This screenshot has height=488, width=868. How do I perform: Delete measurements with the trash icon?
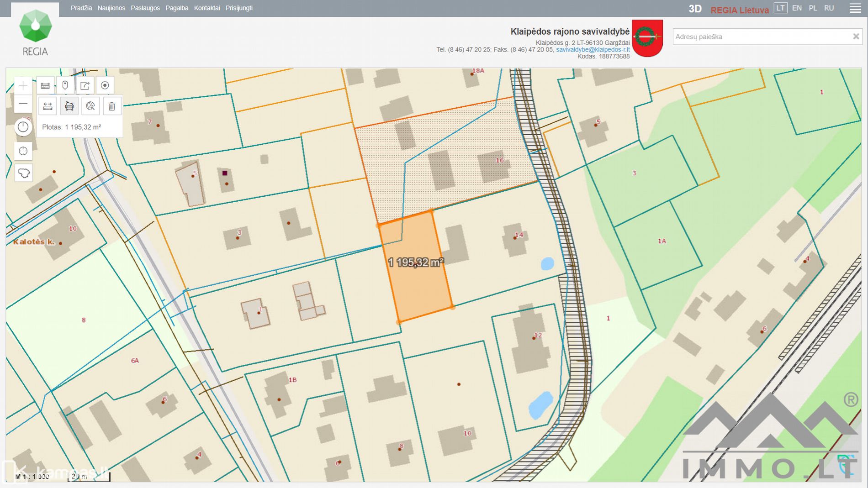112,106
